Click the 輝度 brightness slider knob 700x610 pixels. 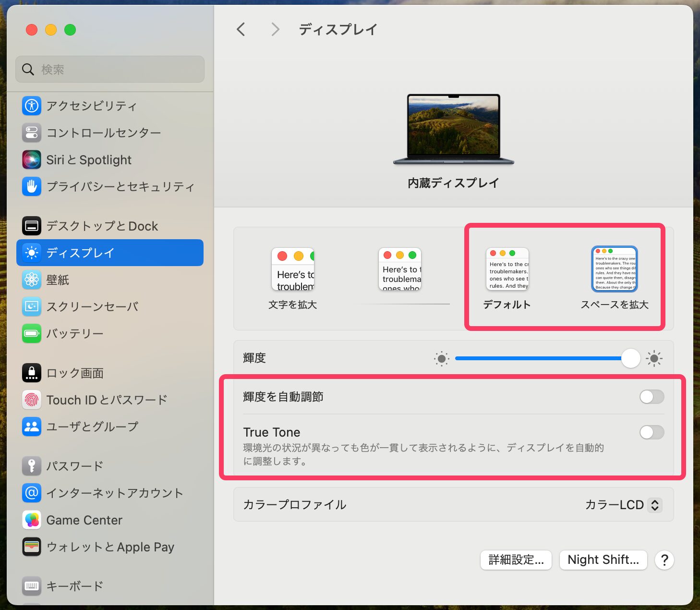click(x=630, y=358)
